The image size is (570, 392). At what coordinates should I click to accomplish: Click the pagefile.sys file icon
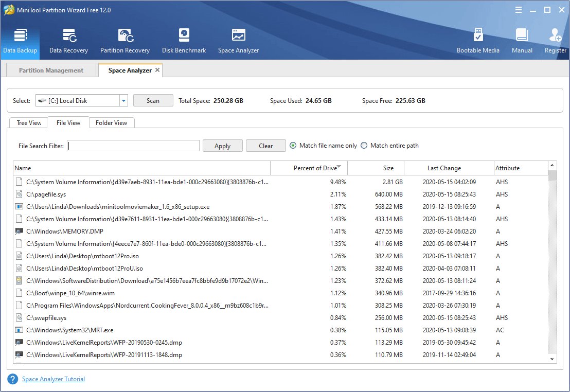click(19, 194)
